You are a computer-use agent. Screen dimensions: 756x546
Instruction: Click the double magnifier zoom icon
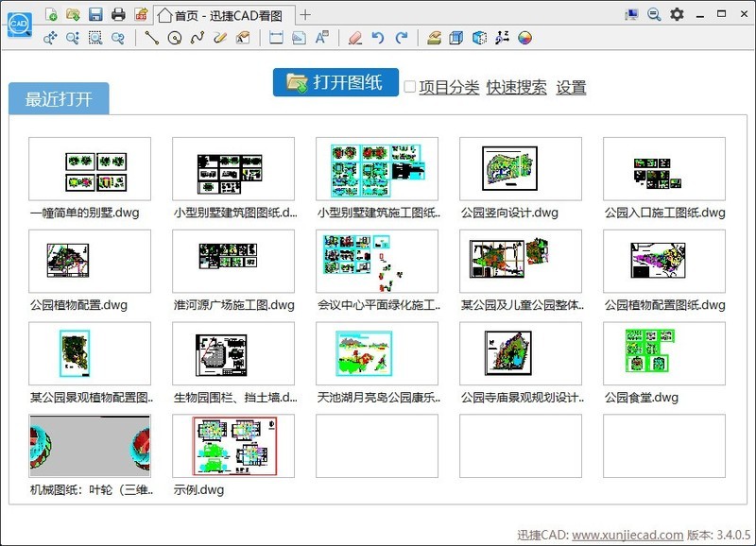(117, 38)
